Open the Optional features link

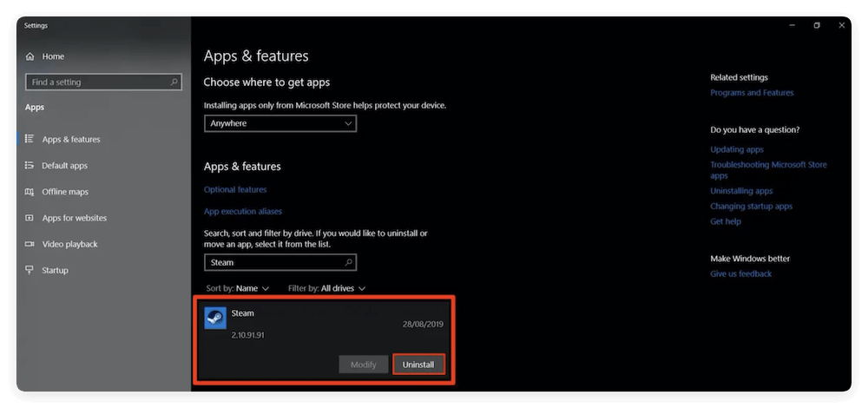(235, 189)
